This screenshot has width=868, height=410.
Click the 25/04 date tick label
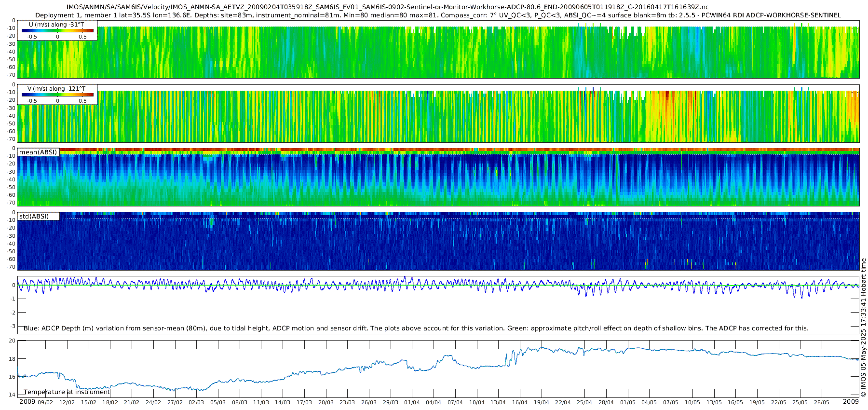click(x=584, y=402)
